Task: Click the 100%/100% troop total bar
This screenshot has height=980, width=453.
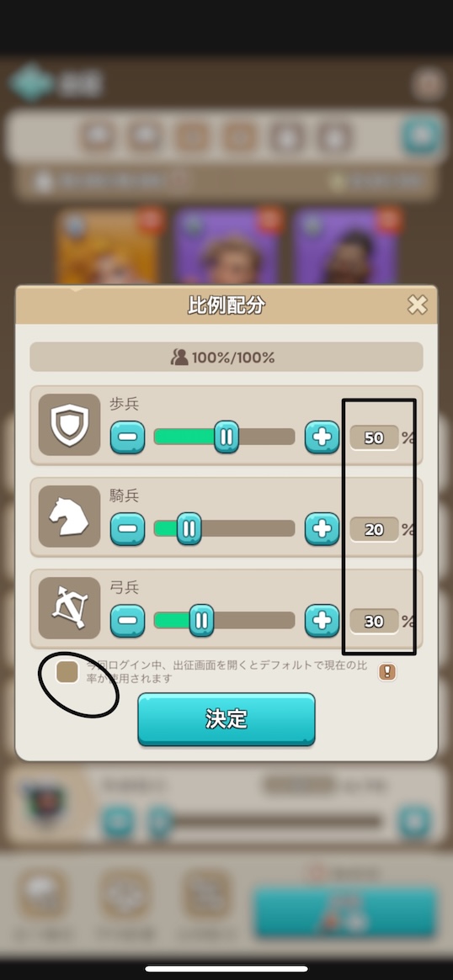Action: 226,357
